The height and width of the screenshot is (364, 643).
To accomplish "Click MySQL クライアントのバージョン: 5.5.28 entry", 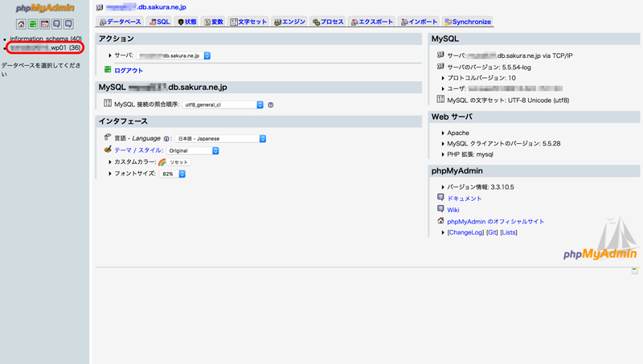I will [504, 144].
